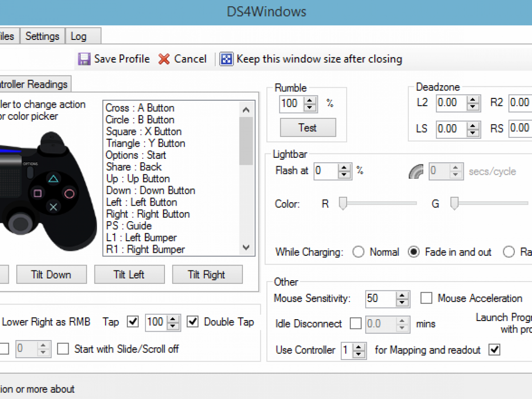The image size is (532, 399).
Task: Click the button list scrollbar thumb
Action: coord(246,141)
